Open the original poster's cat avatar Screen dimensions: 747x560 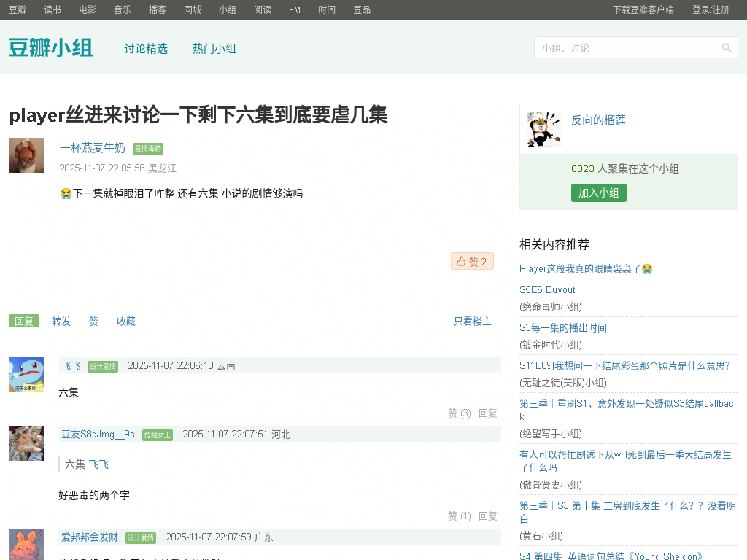point(26,155)
